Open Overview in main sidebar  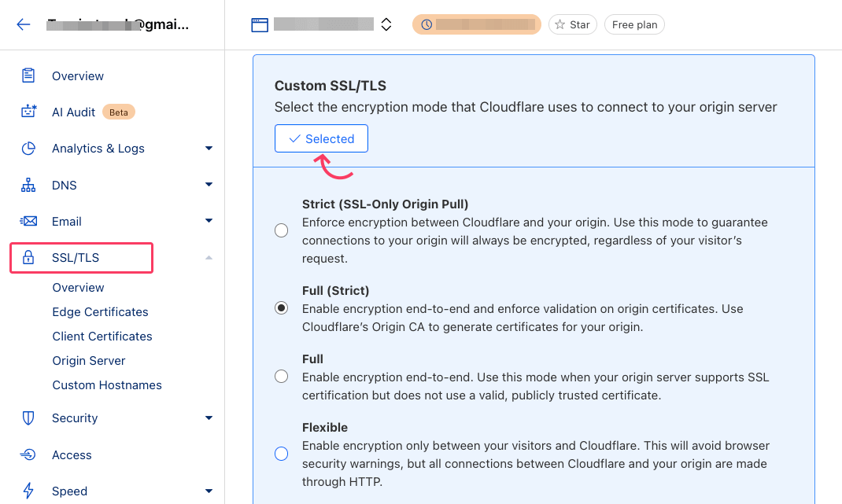(78, 76)
